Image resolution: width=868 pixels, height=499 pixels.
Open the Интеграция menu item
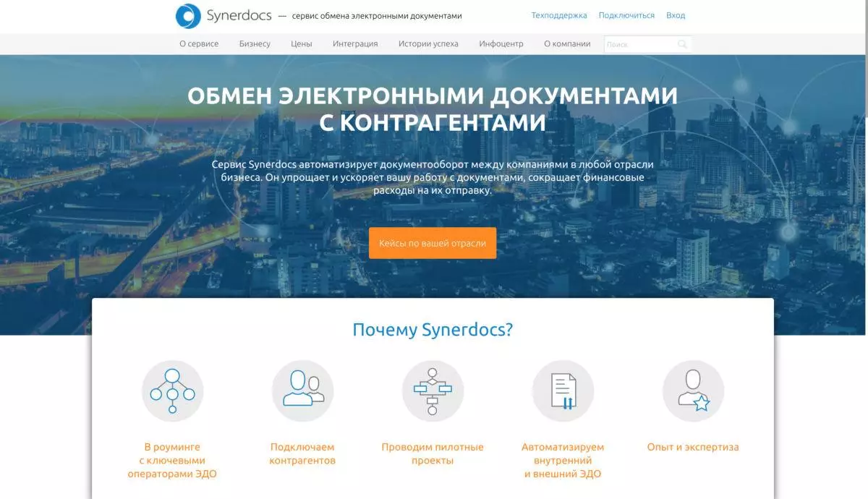point(355,43)
